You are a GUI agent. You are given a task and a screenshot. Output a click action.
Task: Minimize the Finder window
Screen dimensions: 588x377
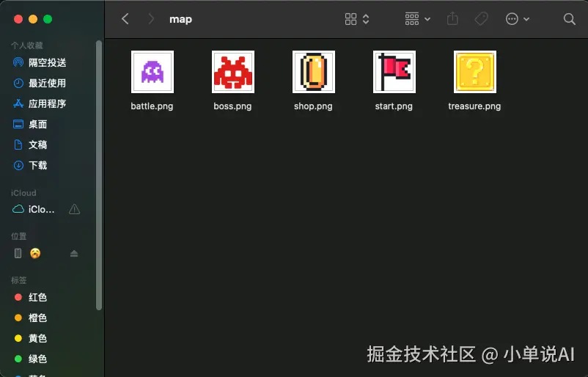pos(33,19)
